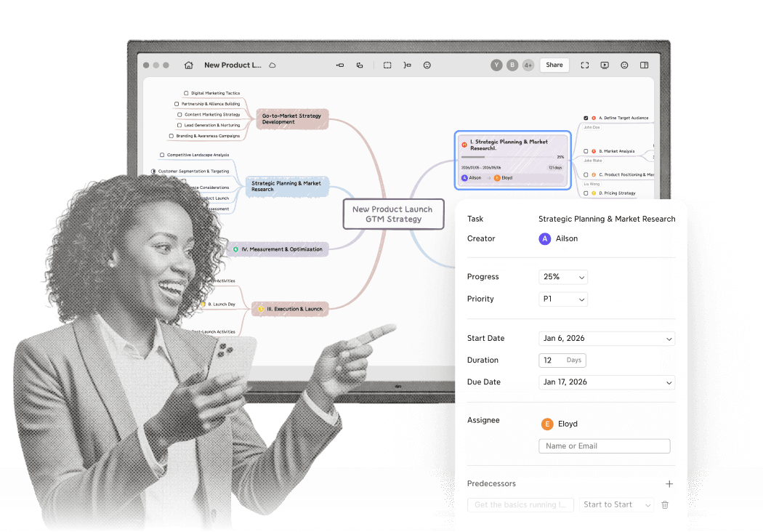This screenshot has width=763, height=532.
Task: Click the Liu Wang assignee label
Action: pyautogui.click(x=592, y=184)
